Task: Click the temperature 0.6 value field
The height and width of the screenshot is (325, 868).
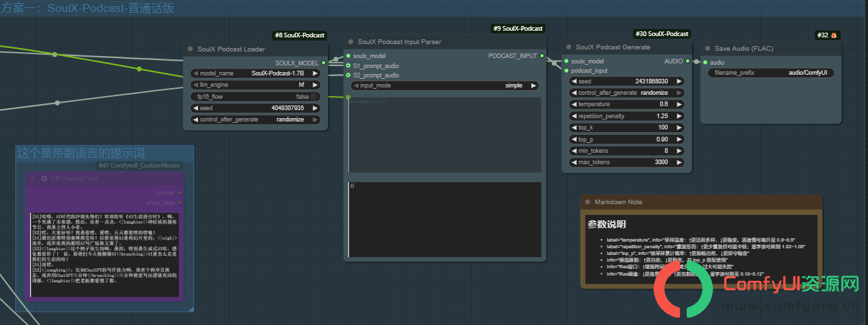Action: [x=627, y=104]
